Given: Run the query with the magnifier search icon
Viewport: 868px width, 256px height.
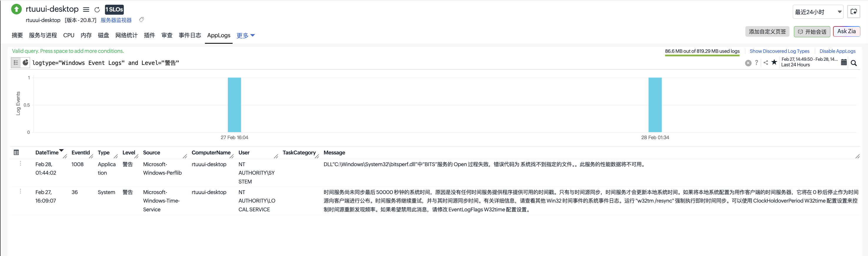Looking at the screenshot, I should click(x=854, y=63).
